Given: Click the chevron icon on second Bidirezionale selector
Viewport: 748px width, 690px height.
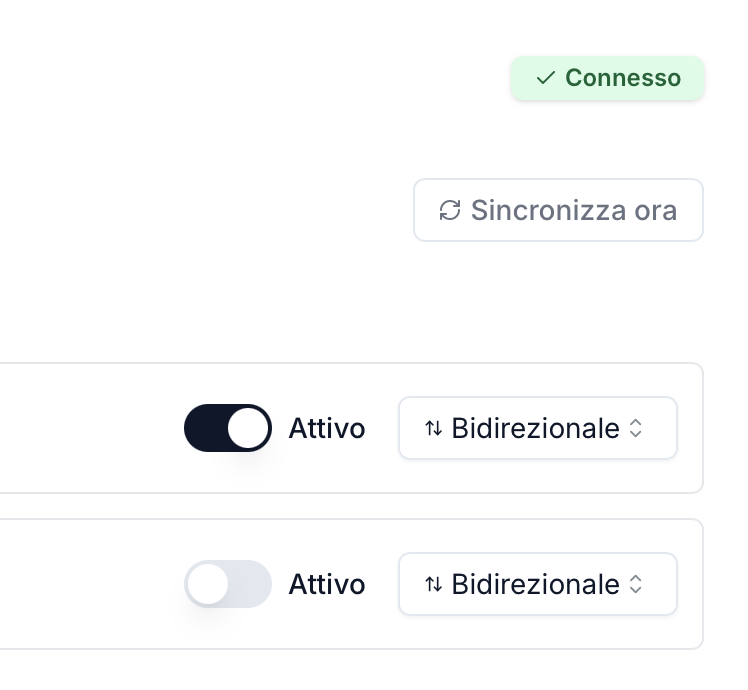Looking at the screenshot, I should point(636,584).
